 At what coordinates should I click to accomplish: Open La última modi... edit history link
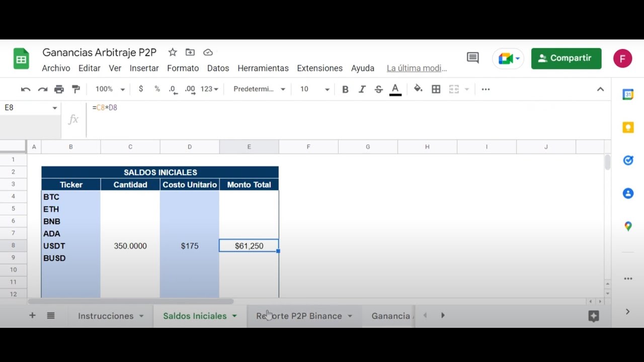pos(417,68)
